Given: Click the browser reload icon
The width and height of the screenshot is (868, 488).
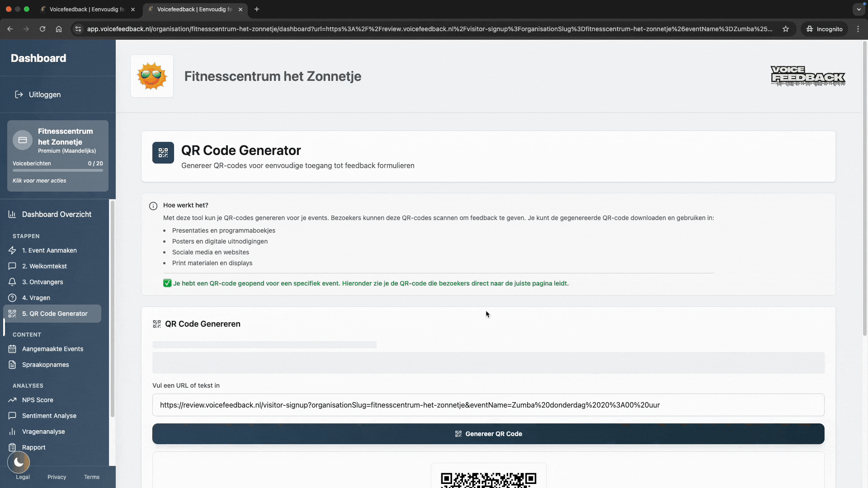Looking at the screenshot, I should pos(42,29).
